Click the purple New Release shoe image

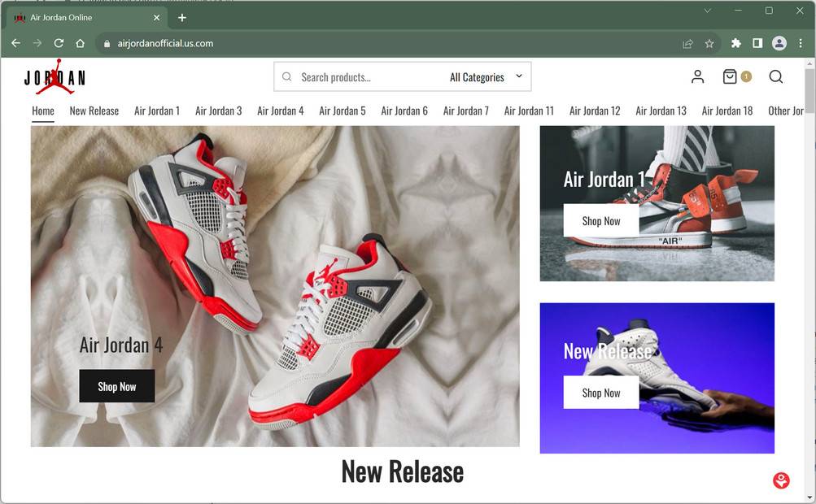tap(657, 378)
